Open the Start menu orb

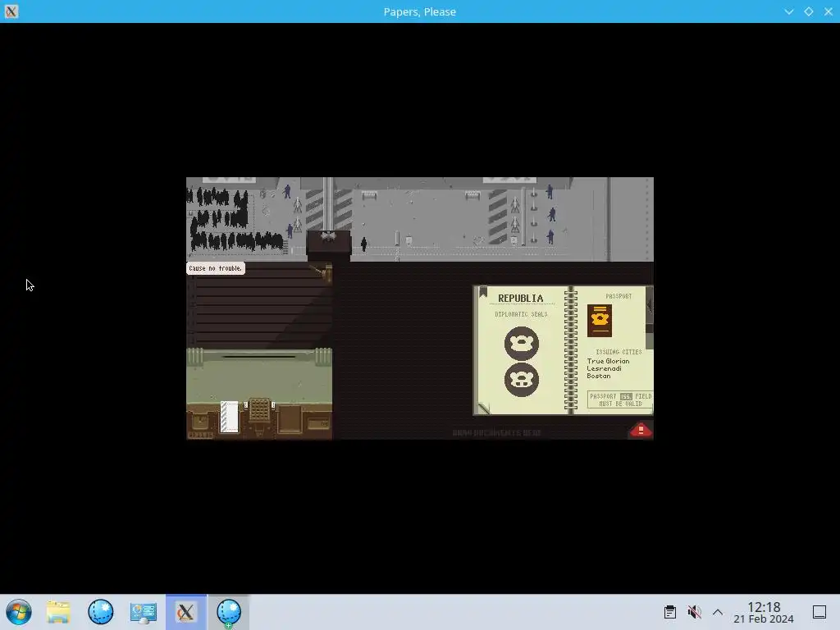click(x=19, y=612)
